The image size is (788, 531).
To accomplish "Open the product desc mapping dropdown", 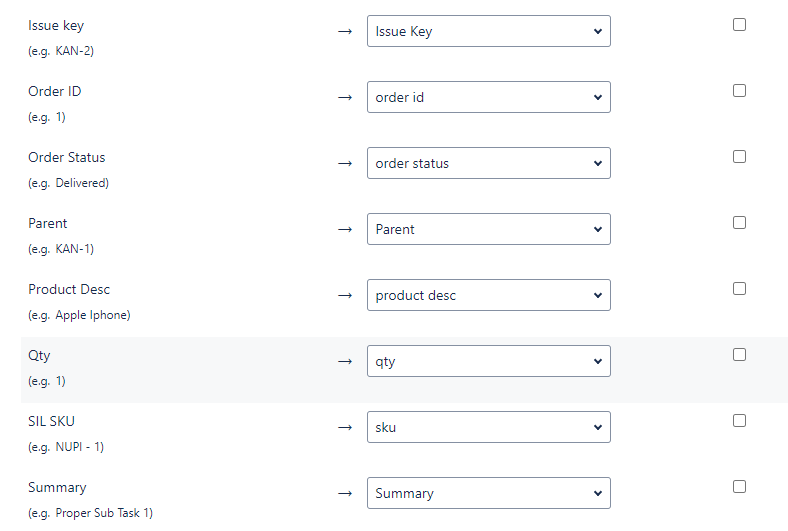I will [488, 295].
